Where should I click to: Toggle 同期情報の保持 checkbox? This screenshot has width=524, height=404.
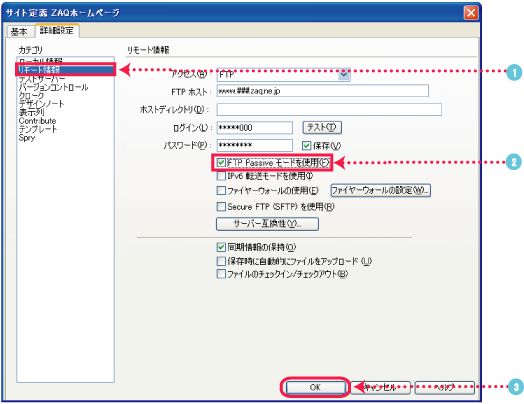pos(221,247)
